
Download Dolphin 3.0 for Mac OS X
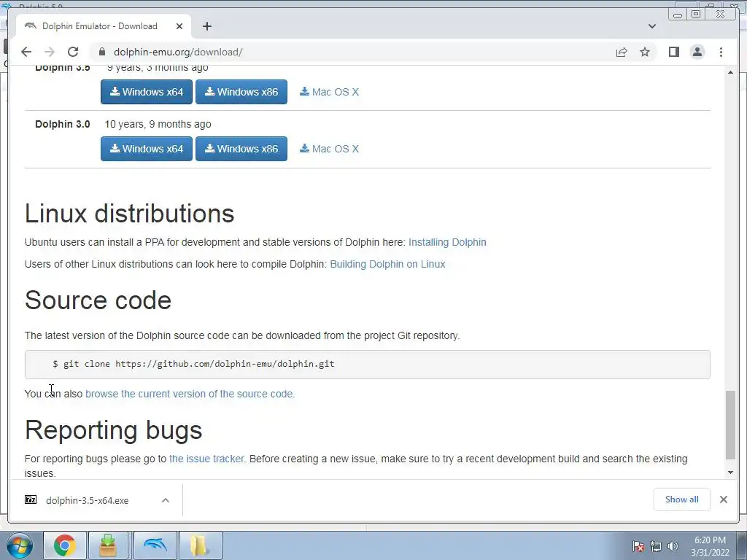click(329, 149)
